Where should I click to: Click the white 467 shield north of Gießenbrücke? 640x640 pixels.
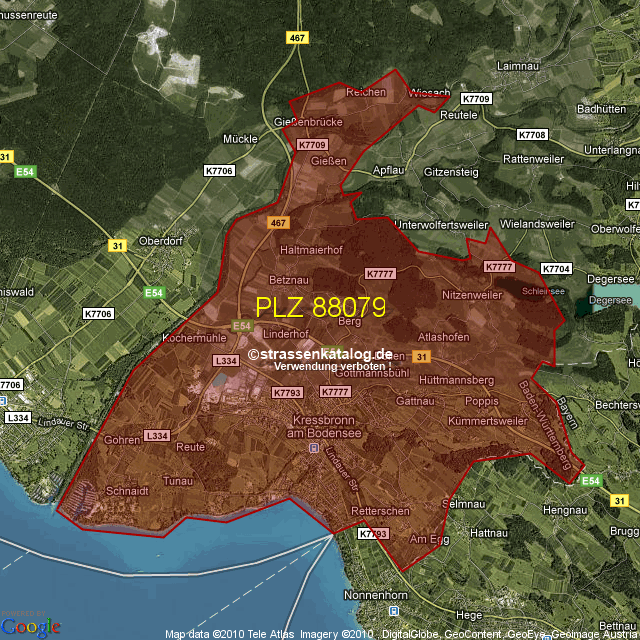297,37
